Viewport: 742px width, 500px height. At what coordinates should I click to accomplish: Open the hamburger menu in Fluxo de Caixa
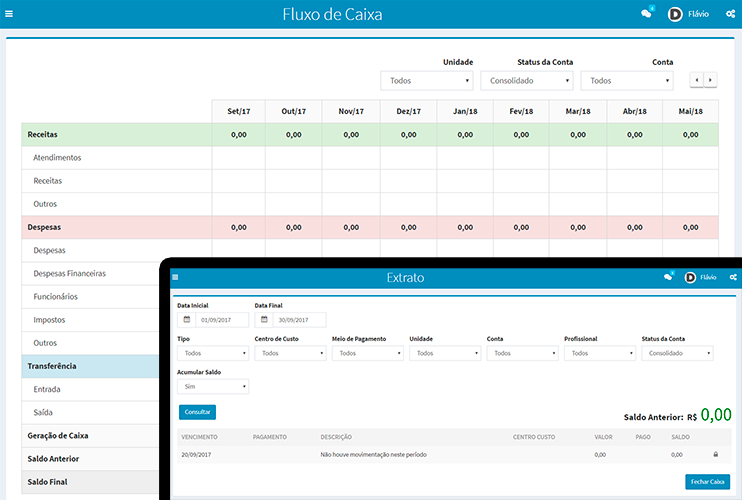pos(9,15)
